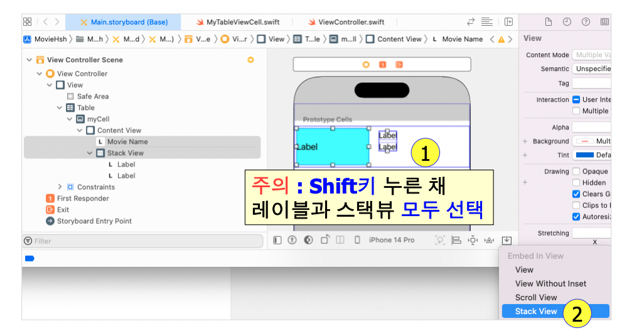Select Scroll View menu item
Image resolution: width=644 pixels, height=333 pixels.
tap(536, 297)
